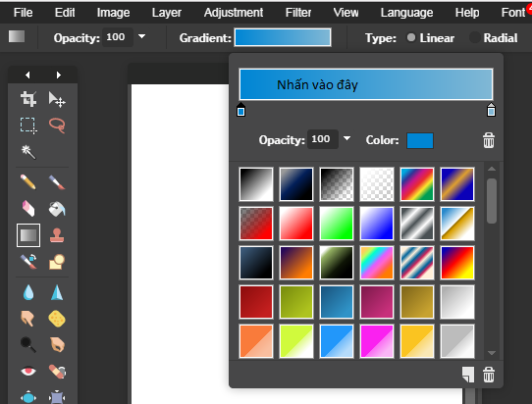The height and width of the screenshot is (404, 532).
Task: Click the 'Nhấn vào đây' gradient bar
Action: tap(366, 84)
